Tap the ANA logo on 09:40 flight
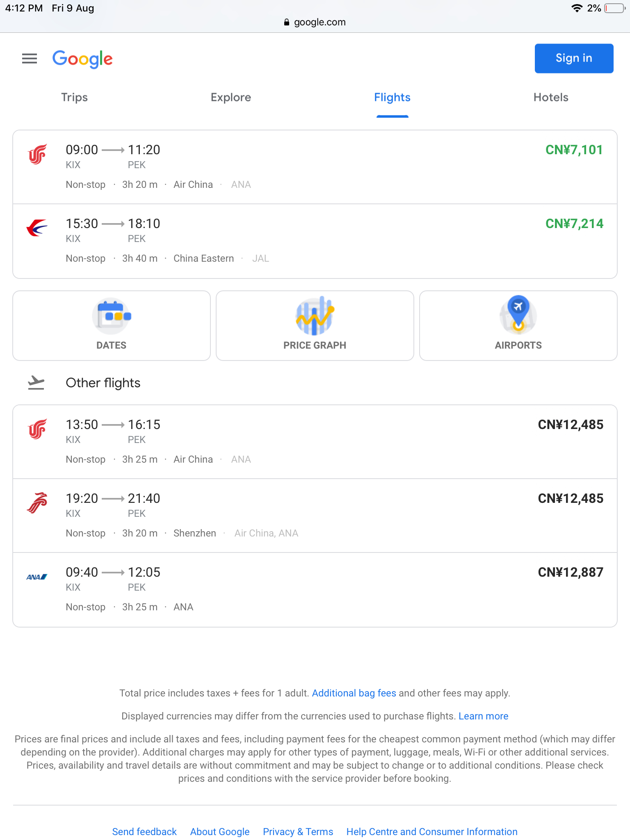Screen dimensions: 630x840 [37, 577]
